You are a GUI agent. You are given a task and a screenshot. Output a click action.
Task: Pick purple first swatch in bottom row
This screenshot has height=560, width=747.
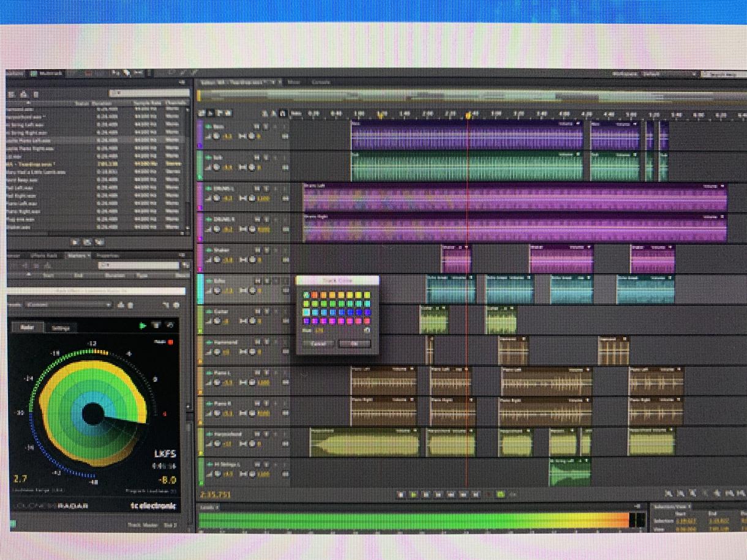point(307,321)
